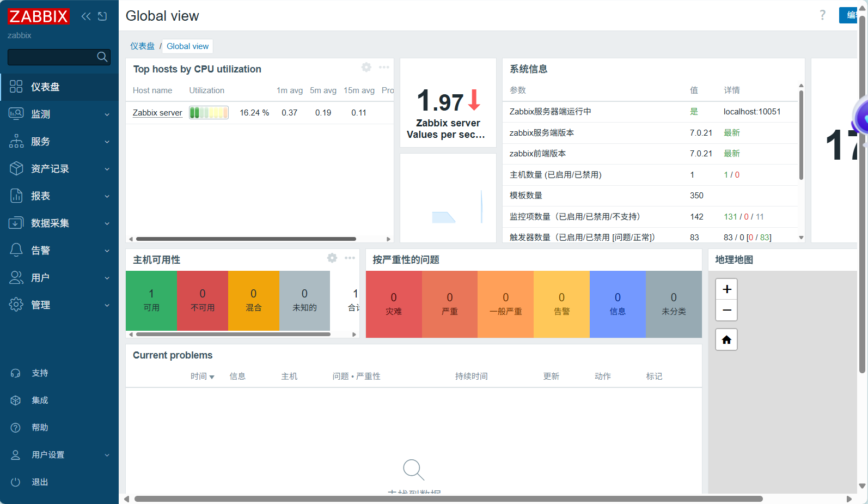The width and height of the screenshot is (868, 504).
Task: Expand the 数据采集 menu chevron
Action: click(107, 223)
